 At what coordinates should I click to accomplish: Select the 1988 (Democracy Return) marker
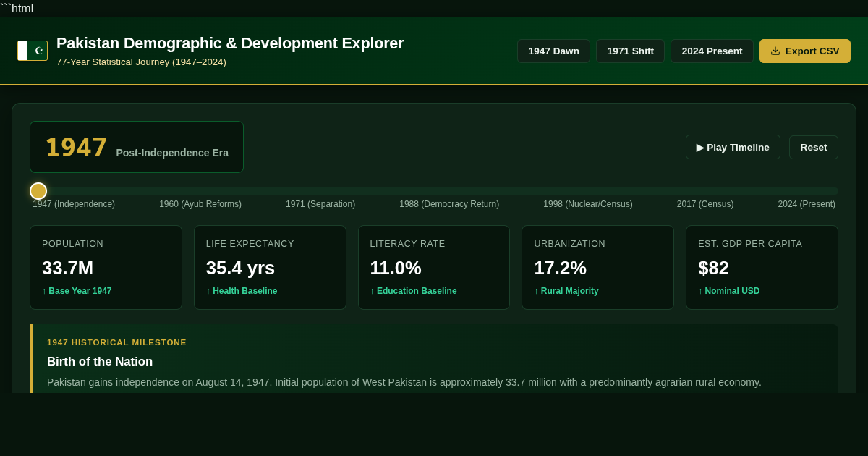click(449, 204)
